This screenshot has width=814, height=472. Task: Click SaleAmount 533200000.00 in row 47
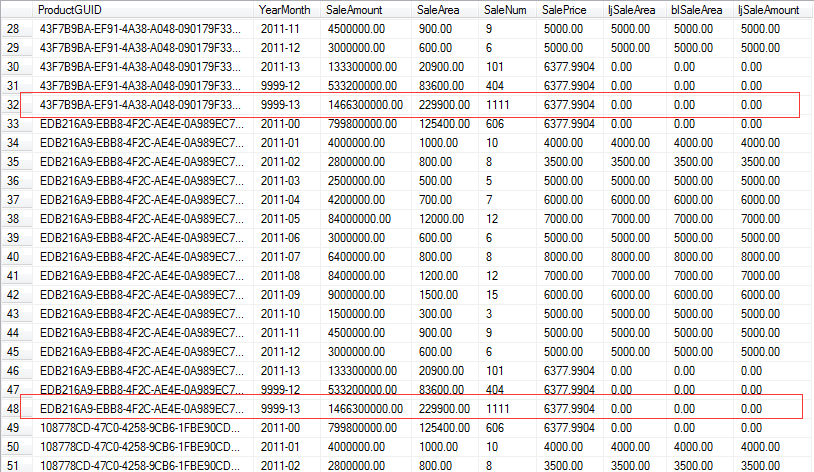(x=362, y=390)
